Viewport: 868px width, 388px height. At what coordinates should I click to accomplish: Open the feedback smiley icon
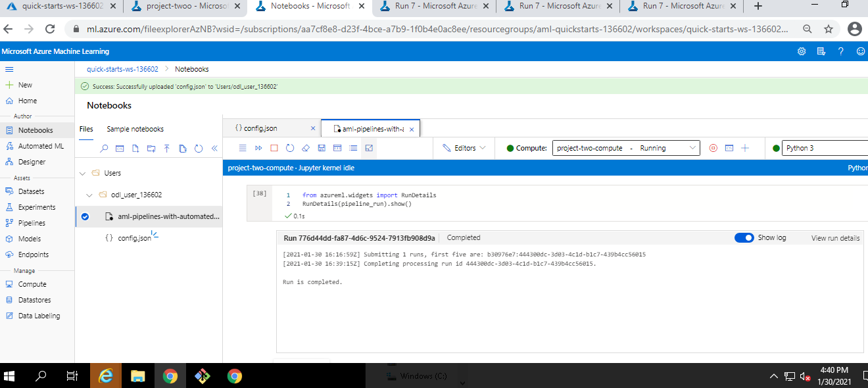[x=860, y=51]
